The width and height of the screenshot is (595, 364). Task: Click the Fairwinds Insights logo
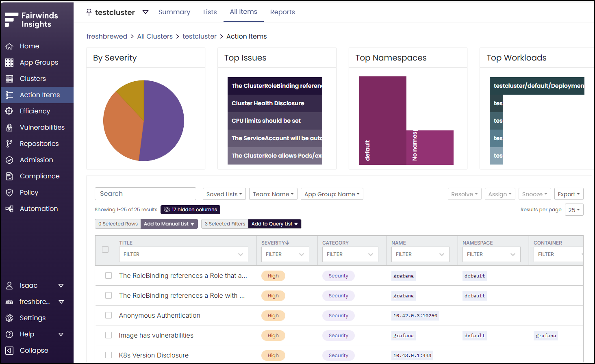pyautogui.click(x=32, y=20)
